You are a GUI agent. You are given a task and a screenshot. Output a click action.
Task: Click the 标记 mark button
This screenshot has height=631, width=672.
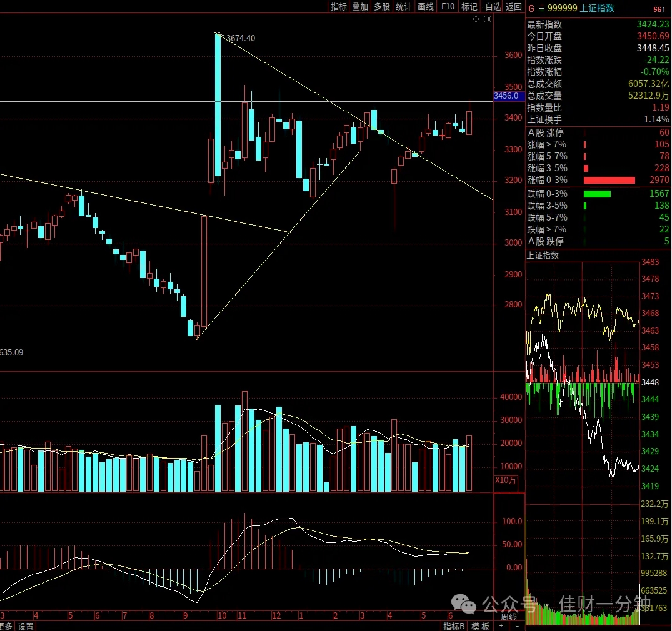[x=469, y=6]
